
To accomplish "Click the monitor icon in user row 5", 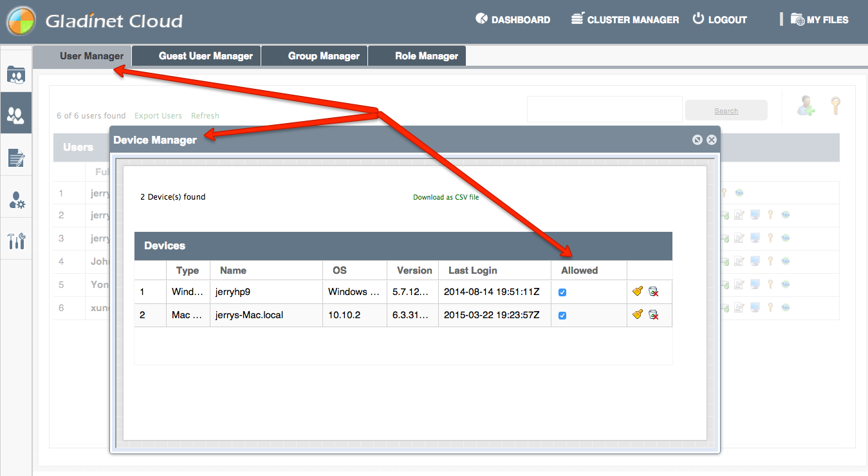I will click(x=755, y=285).
